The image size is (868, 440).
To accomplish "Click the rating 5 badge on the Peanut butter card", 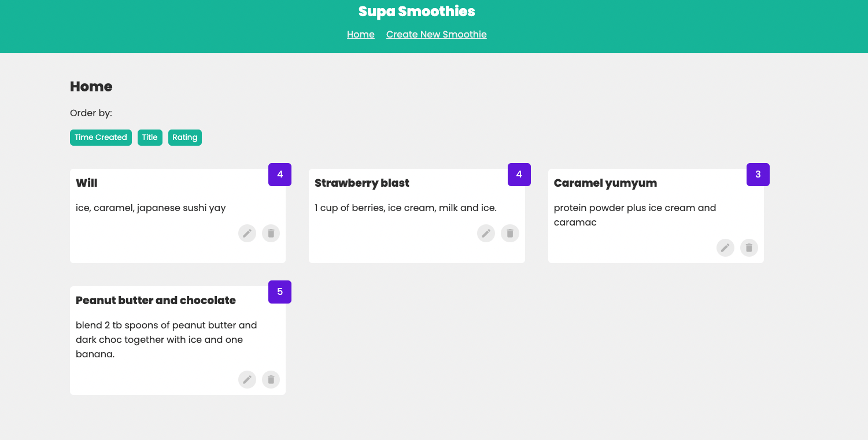I will click(x=280, y=292).
